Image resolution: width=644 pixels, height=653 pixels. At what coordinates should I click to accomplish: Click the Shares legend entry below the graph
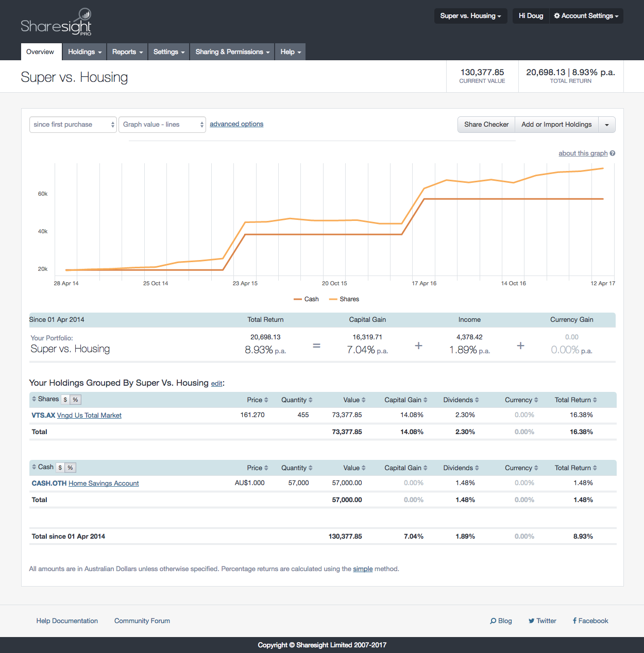(344, 299)
